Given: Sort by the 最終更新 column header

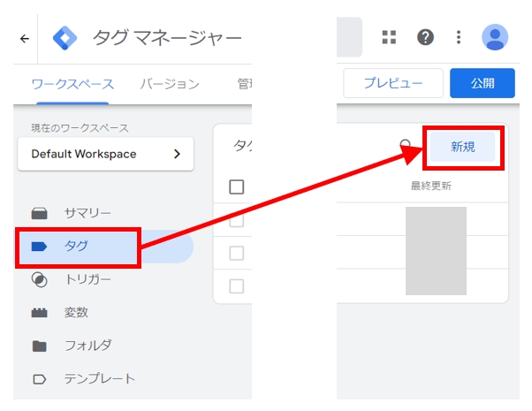Looking at the screenshot, I should pyautogui.click(x=431, y=186).
